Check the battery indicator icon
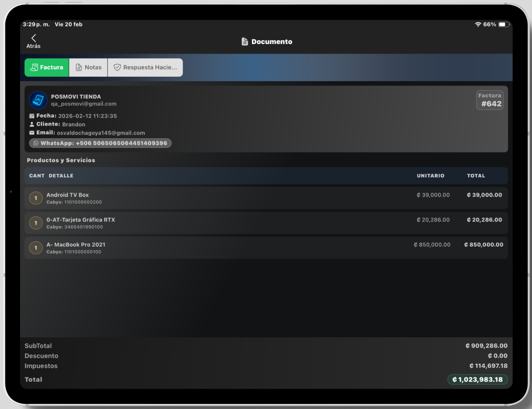The width and height of the screenshot is (532, 409). pos(503,25)
